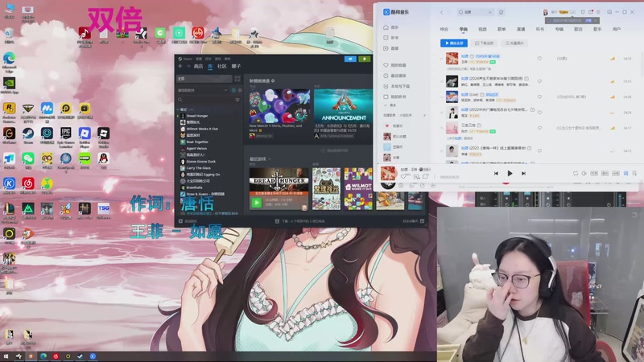Click Batch Operation button in Kuwo

[514, 43]
